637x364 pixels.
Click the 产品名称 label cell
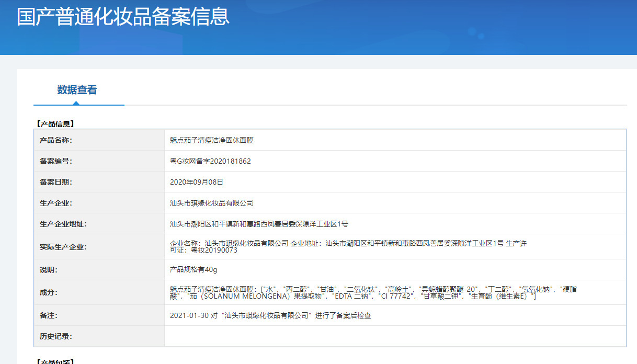coord(99,140)
